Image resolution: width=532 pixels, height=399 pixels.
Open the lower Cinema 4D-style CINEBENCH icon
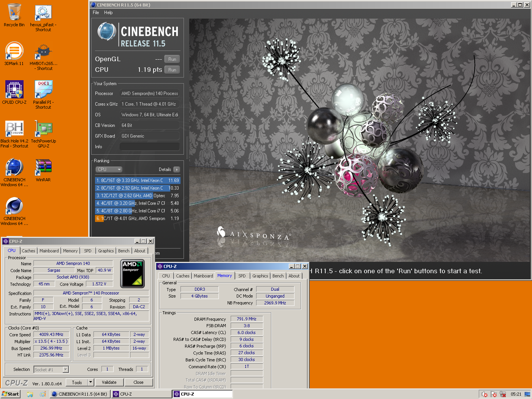coord(14,212)
